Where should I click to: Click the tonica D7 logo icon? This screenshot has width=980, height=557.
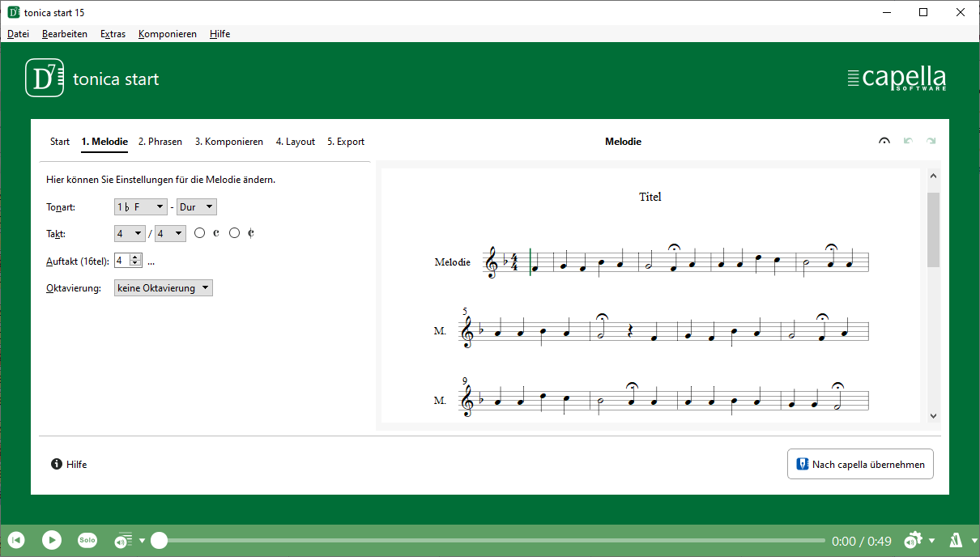[x=45, y=79]
